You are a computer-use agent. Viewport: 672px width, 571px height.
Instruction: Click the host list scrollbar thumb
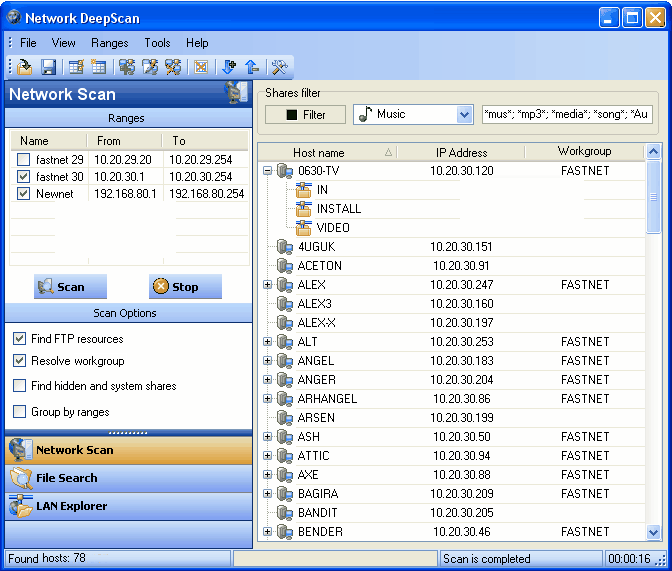tap(654, 197)
